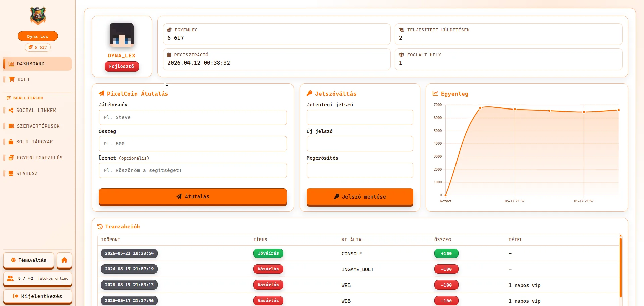
Task: Click the calendar icon beside Regisztráció
Action: pyautogui.click(x=169, y=55)
